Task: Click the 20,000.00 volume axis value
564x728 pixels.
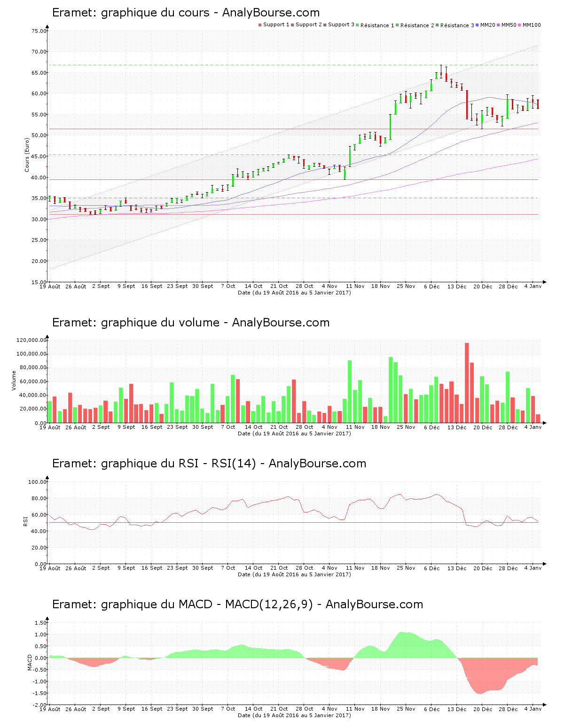Action: (33, 409)
